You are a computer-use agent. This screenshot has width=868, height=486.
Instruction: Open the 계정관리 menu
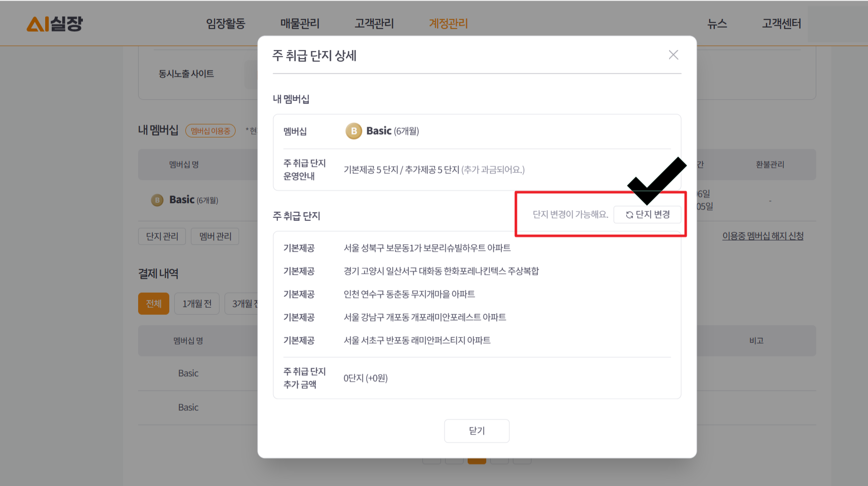pyautogui.click(x=449, y=24)
